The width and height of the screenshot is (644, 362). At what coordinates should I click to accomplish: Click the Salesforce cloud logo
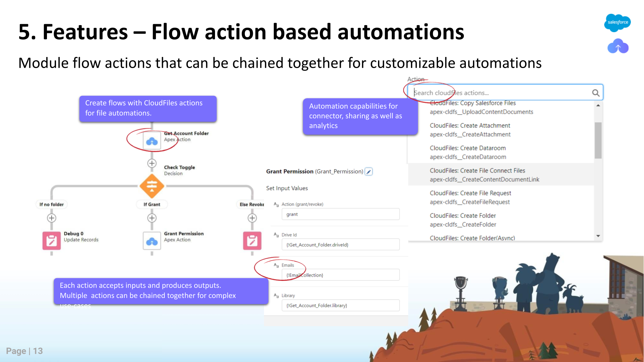click(x=618, y=22)
